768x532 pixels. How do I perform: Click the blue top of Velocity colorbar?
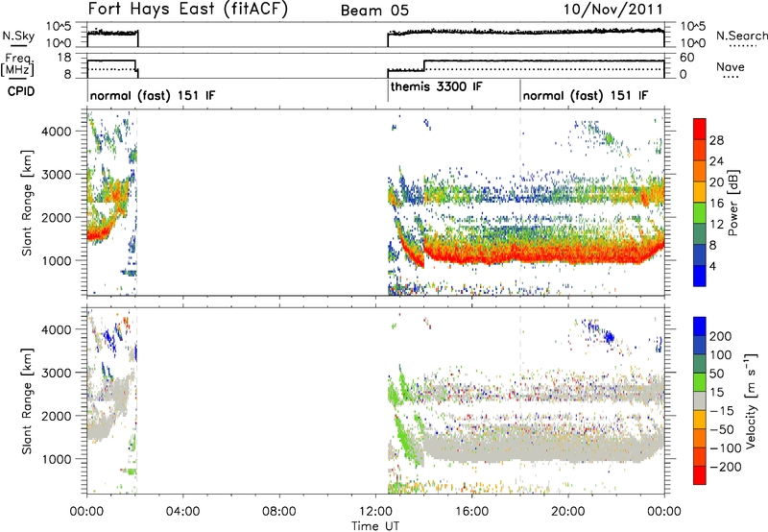pyautogui.click(x=700, y=326)
